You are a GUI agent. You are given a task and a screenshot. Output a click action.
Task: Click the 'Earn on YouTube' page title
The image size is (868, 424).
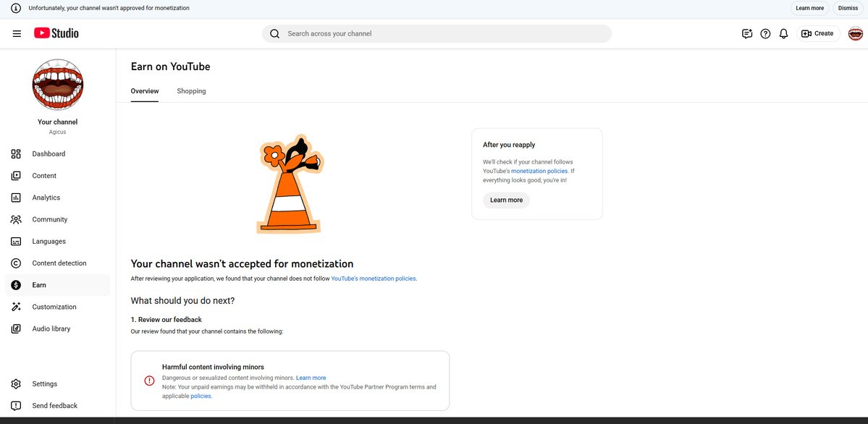(171, 67)
